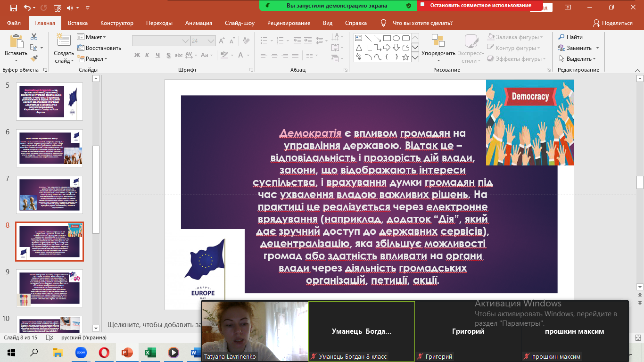Screen dimensions: 644x362
Task: Open taskbar search magnifier
Action: click(x=34, y=352)
